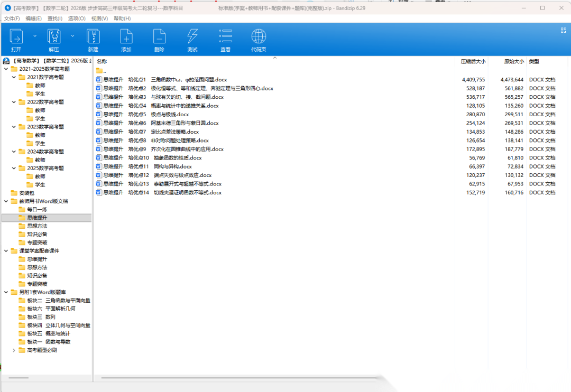Click the Delete (删除) toolbar icon
Viewport: 571px width, 392px height.
(159, 36)
